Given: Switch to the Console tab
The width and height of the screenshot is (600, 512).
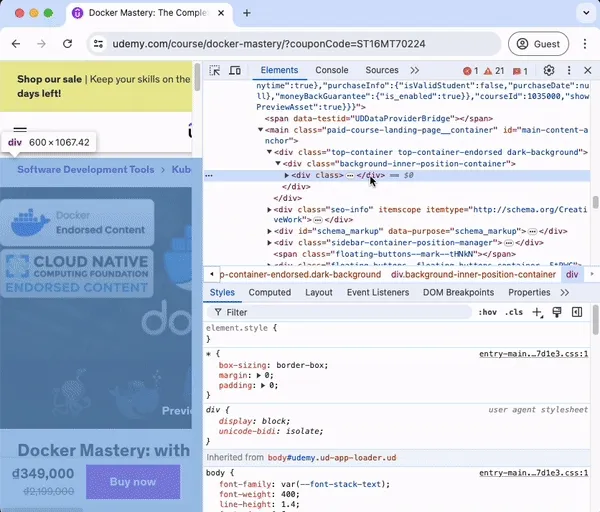Looking at the screenshot, I should pos(332,70).
